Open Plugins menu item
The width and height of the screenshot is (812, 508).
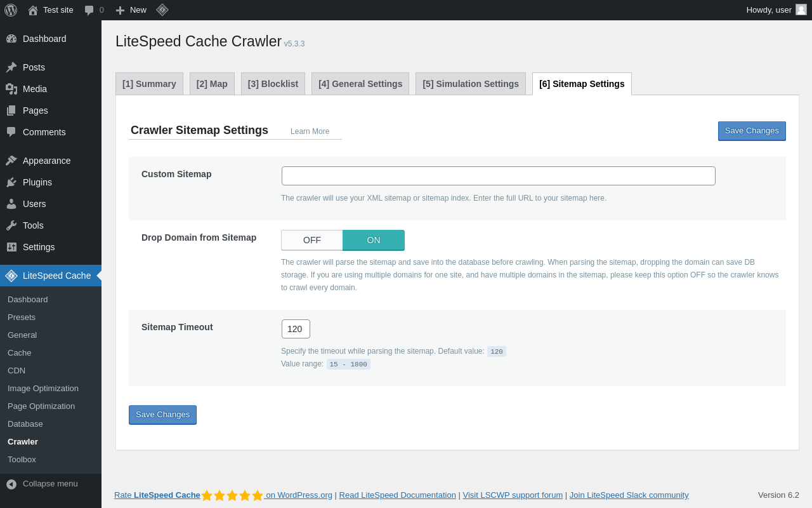click(51, 182)
